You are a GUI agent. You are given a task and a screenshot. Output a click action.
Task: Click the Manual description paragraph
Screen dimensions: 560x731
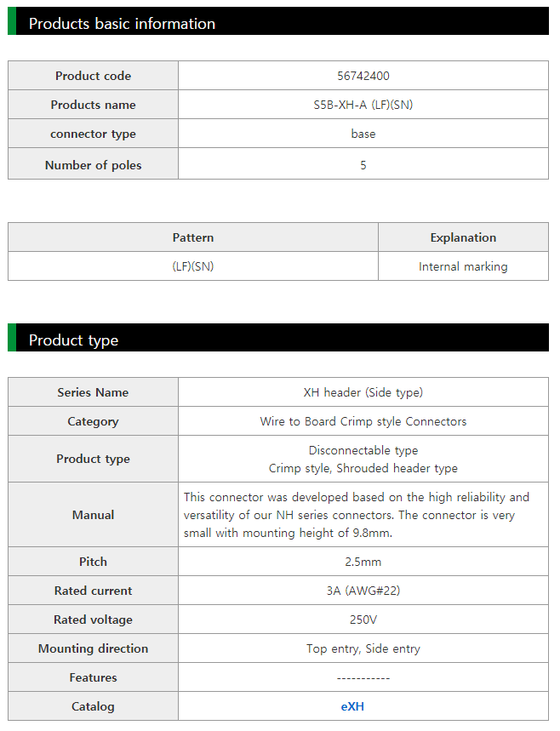(356, 515)
